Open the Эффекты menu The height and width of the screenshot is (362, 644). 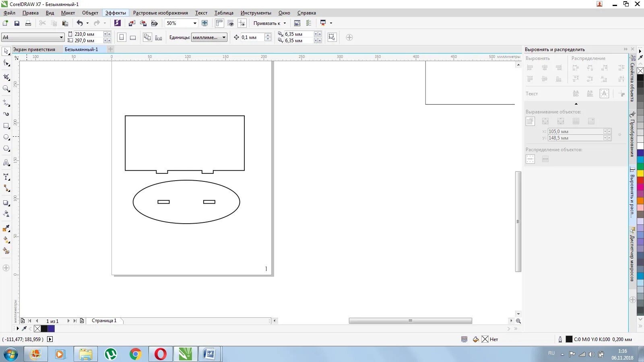click(116, 13)
